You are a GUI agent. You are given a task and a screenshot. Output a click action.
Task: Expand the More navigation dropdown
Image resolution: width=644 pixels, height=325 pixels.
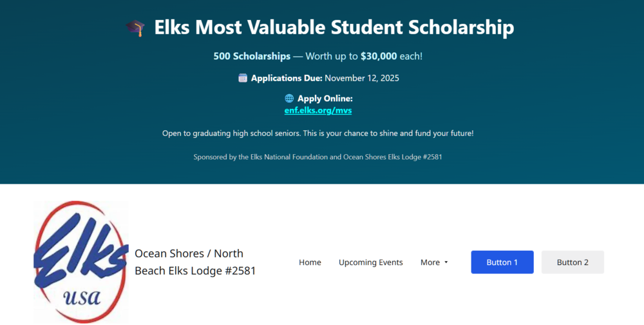click(x=430, y=262)
